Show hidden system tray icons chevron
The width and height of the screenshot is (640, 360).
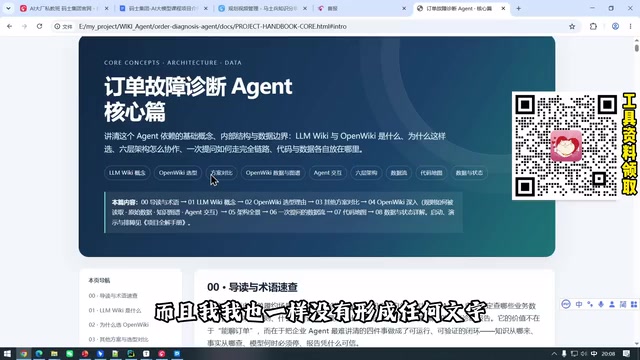click(554, 354)
